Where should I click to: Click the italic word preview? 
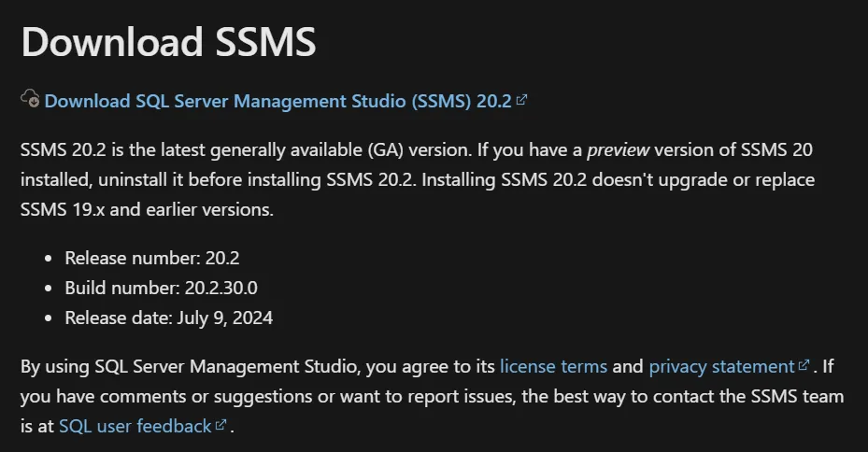pos(618,149)
